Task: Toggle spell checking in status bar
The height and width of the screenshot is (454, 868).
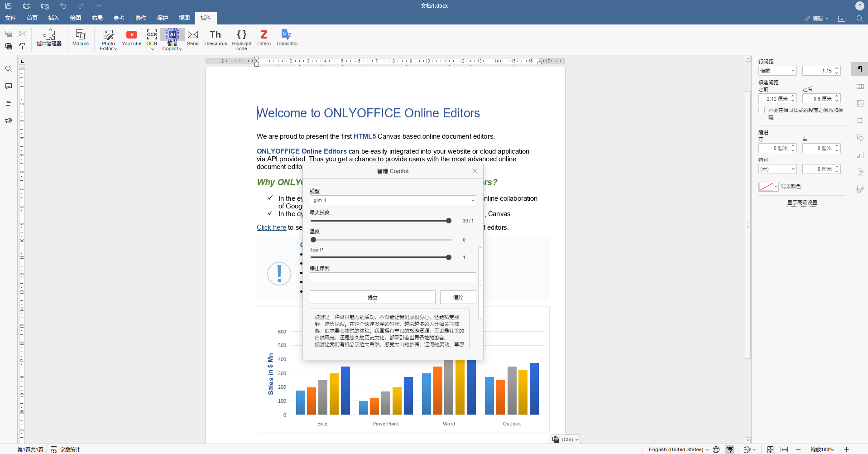Action: [x=730, y=449]
